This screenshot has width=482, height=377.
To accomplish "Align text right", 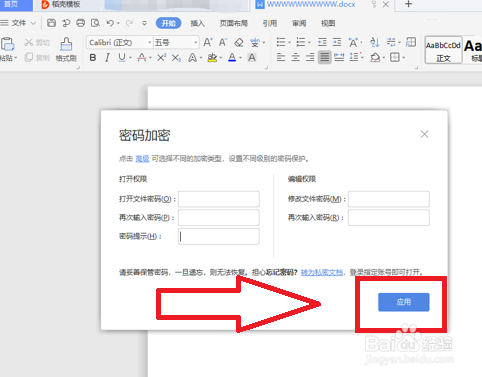I will pyautogui.click(x=310, y=58).
